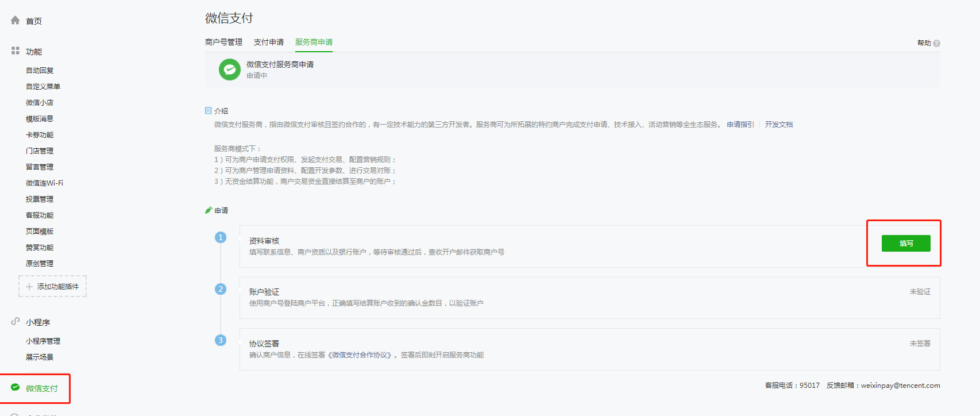This screenshot has width=980, height=416.
Task: Click 添加功能插件 button
Action: (x=53, y=286)
